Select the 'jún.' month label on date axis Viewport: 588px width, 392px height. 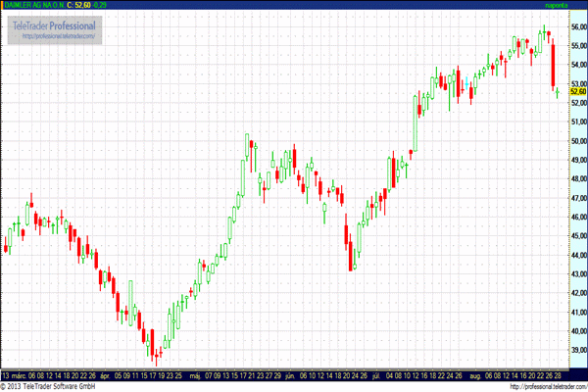tap(289, 374)
